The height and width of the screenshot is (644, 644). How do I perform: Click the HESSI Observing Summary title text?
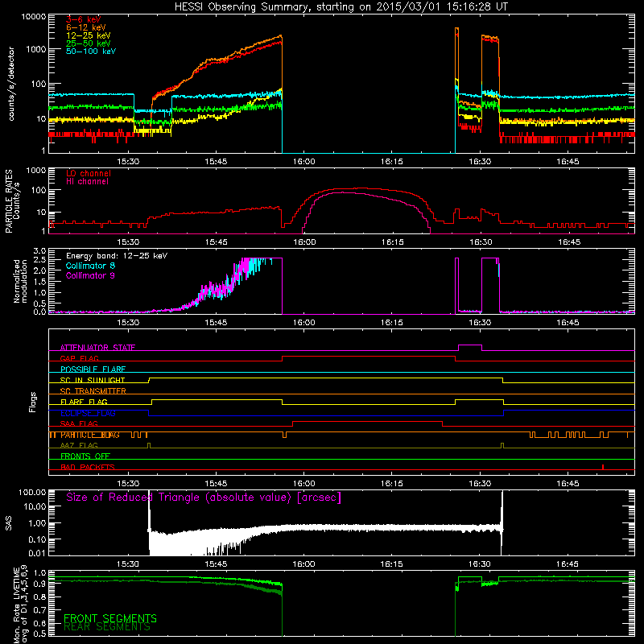click(341, 7)
